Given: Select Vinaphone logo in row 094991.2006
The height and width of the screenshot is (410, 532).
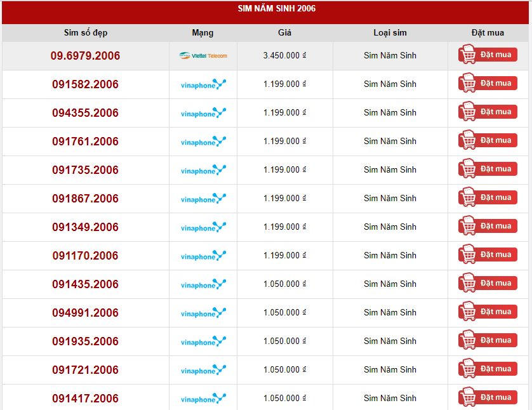Looking at the screenshot, I should coord(203,313).
